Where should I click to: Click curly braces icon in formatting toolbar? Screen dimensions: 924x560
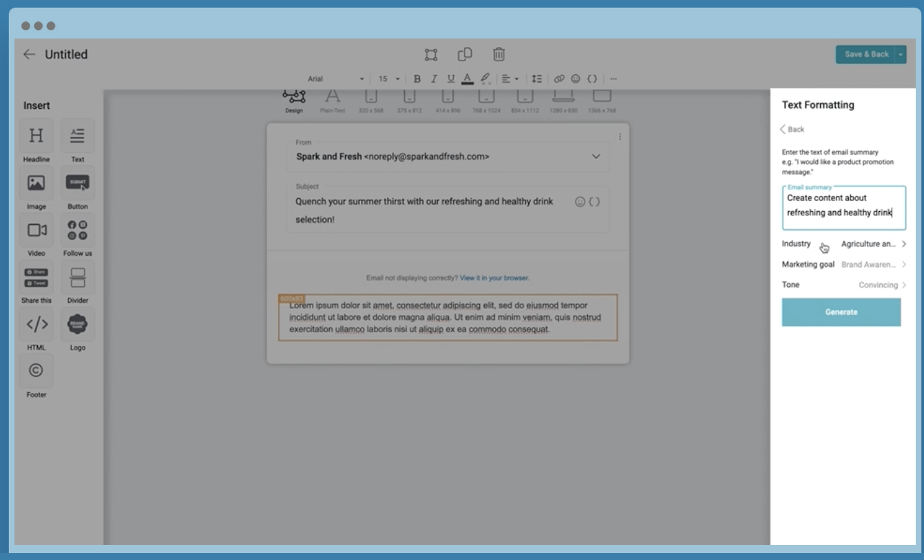[592, 78]
